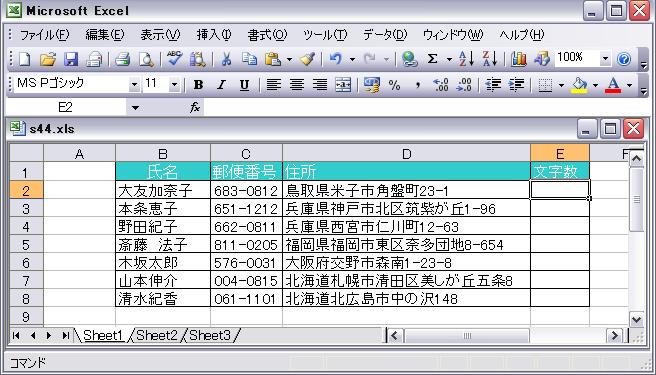Image resolution: width=656 pixels, height=375 pixels.
Task: Toggle Bold formatting
Action: [x=198, y=85]
